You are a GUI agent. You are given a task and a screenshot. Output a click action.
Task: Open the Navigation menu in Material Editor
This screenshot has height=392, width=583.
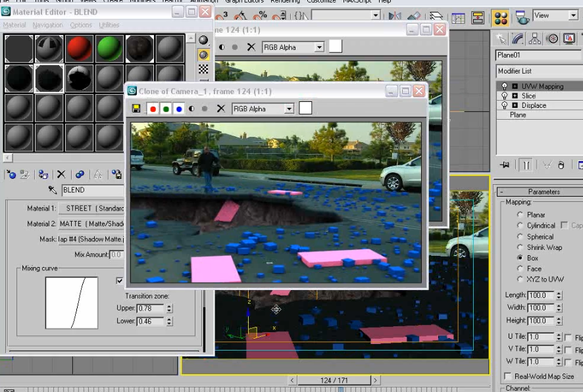(x=47, y=25)
